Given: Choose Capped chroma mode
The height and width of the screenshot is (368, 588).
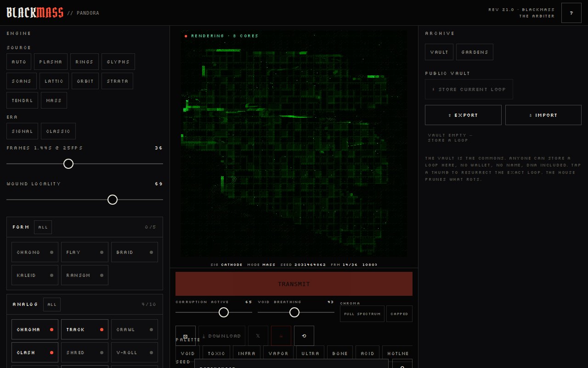Looking at the screenshot, I should pos(399,314).
